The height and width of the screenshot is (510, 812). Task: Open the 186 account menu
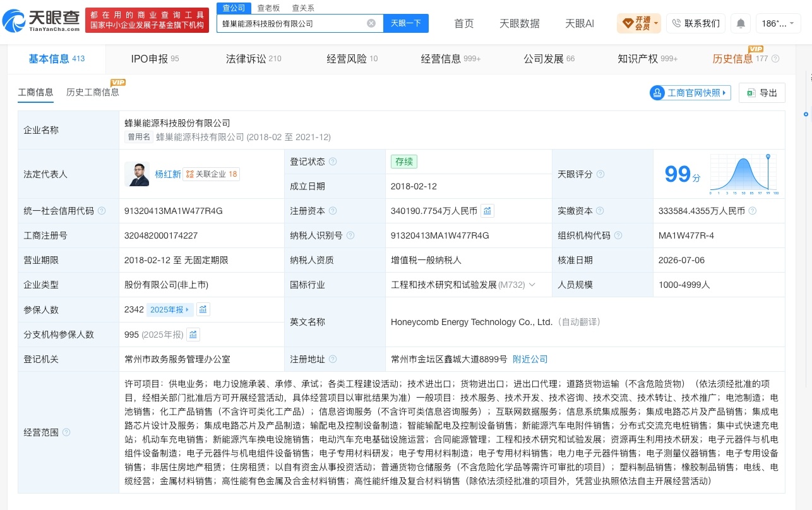point(778,23)
